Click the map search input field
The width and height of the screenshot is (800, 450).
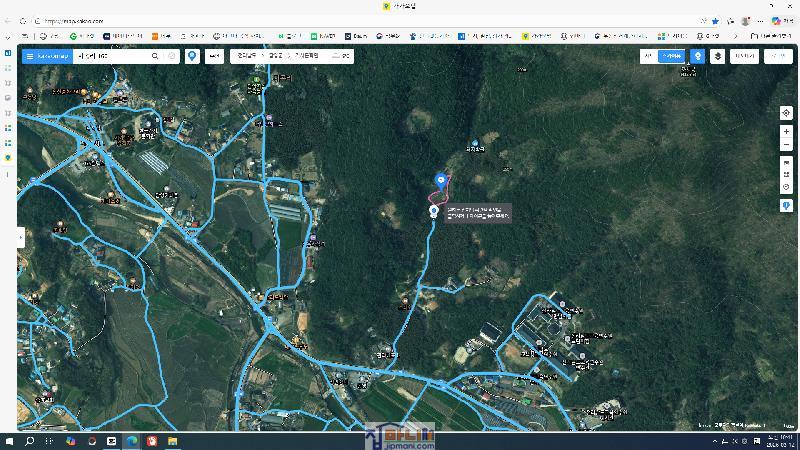click(x=110, y=57)
